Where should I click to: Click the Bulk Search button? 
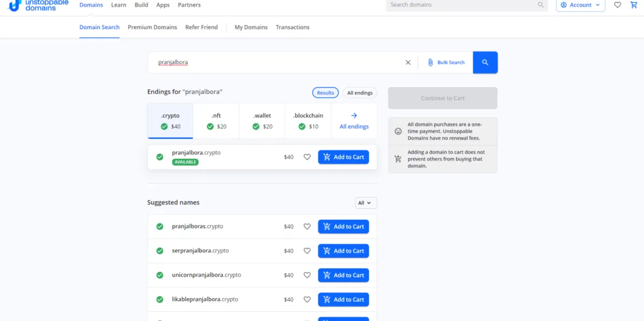click(x=446, y=63)
